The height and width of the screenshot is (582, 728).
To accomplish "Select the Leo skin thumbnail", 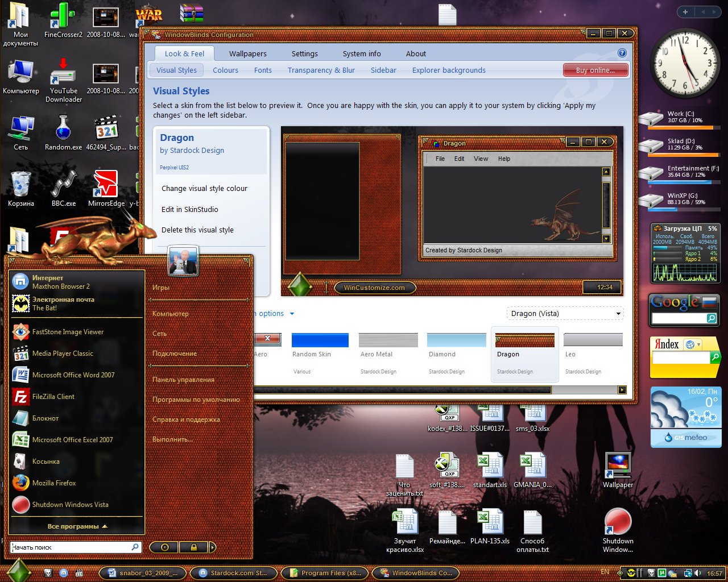I will pos(593,354).
